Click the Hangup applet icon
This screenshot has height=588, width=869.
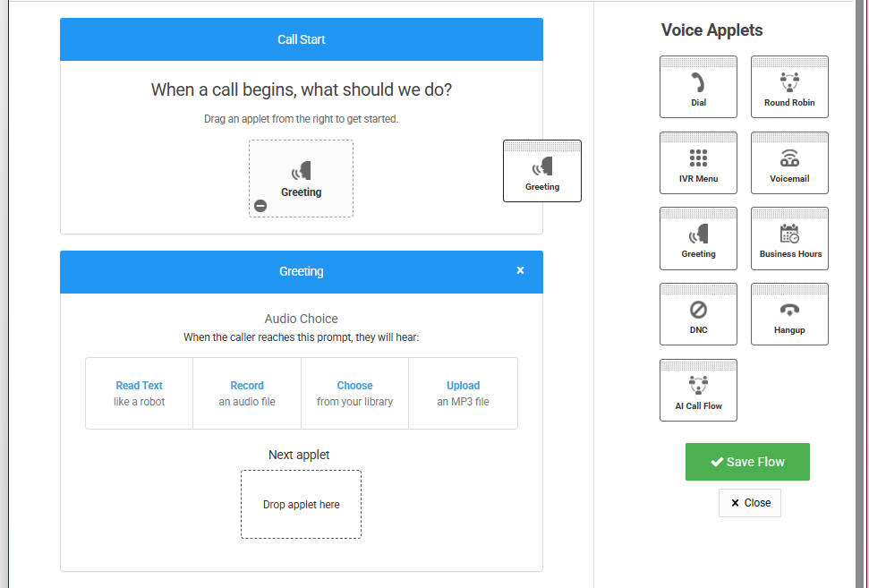point(789,315)
